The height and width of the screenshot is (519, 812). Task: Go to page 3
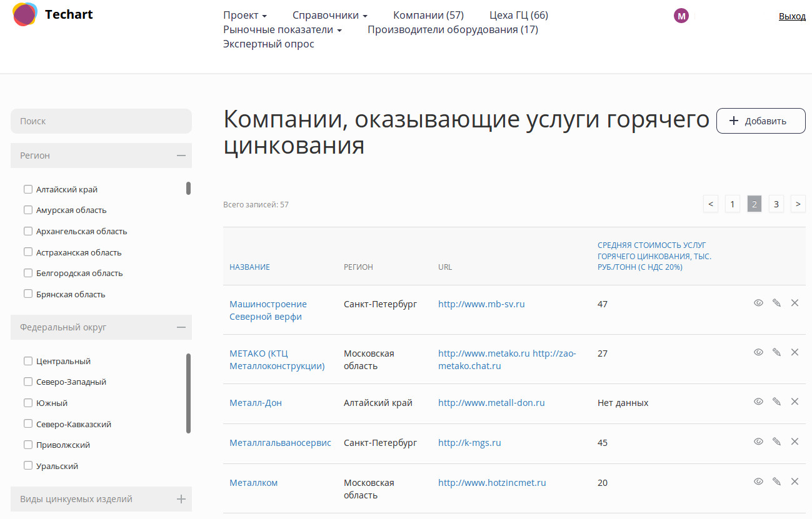[776, 204]
